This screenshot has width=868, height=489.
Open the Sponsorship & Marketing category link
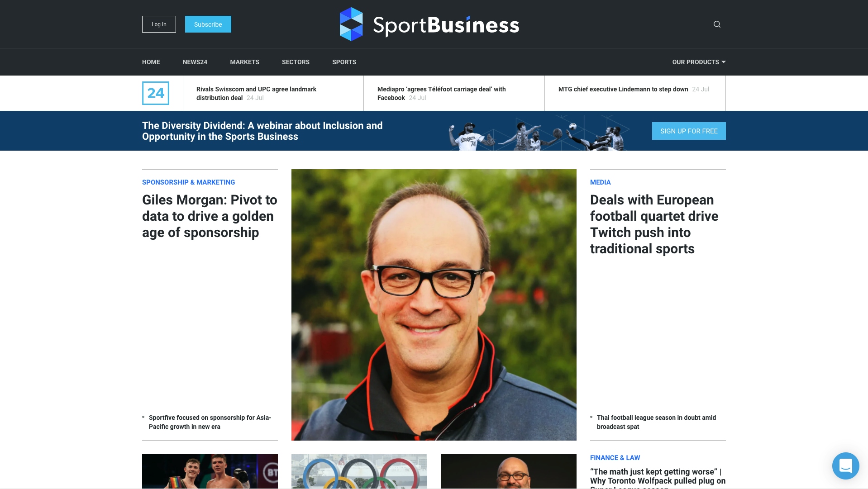(188, 182)
